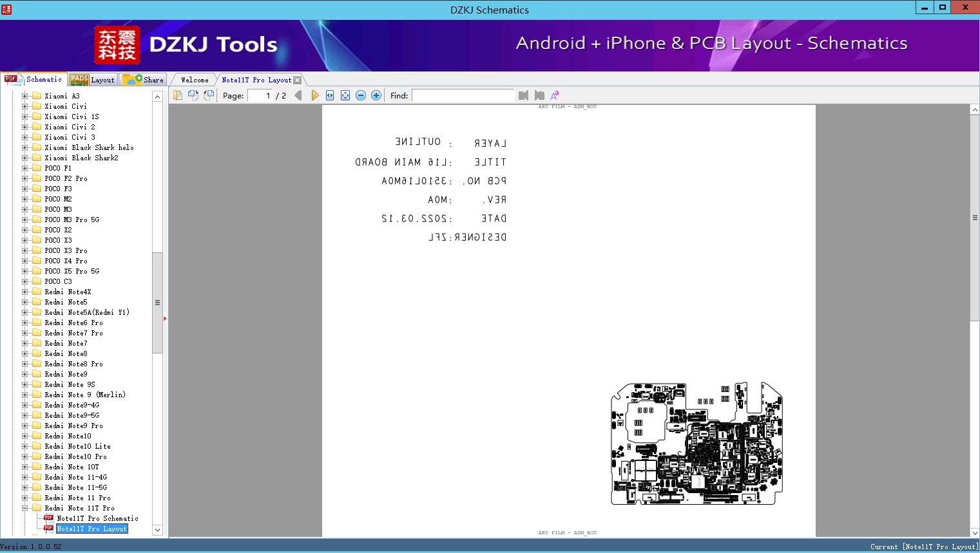This screenshot has width=980, height=553.
Task: Select the Redmi Note 10T folder
Action: tap(72, 467)
